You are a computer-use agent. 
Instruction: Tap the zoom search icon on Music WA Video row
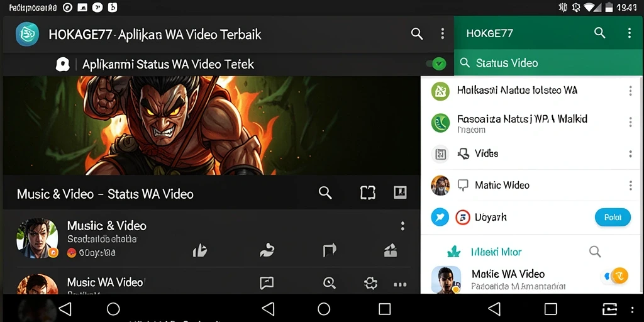click(x=330, y=282)
